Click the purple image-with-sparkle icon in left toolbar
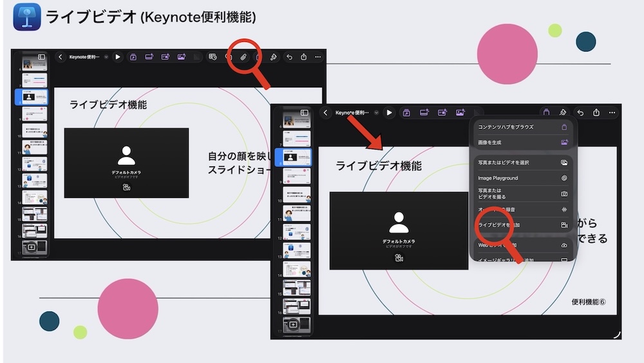This screenshot has width=644, height=363. point(181,57)
